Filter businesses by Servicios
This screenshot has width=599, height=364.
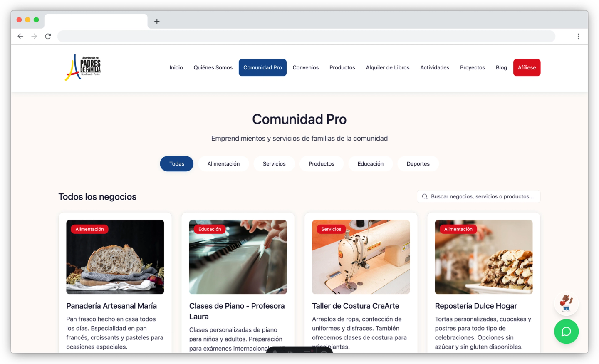coord(274,164)
